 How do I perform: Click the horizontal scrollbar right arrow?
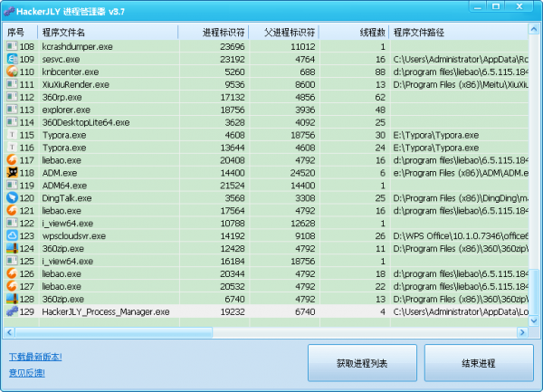pyautogui.click(x=522, y=332)
